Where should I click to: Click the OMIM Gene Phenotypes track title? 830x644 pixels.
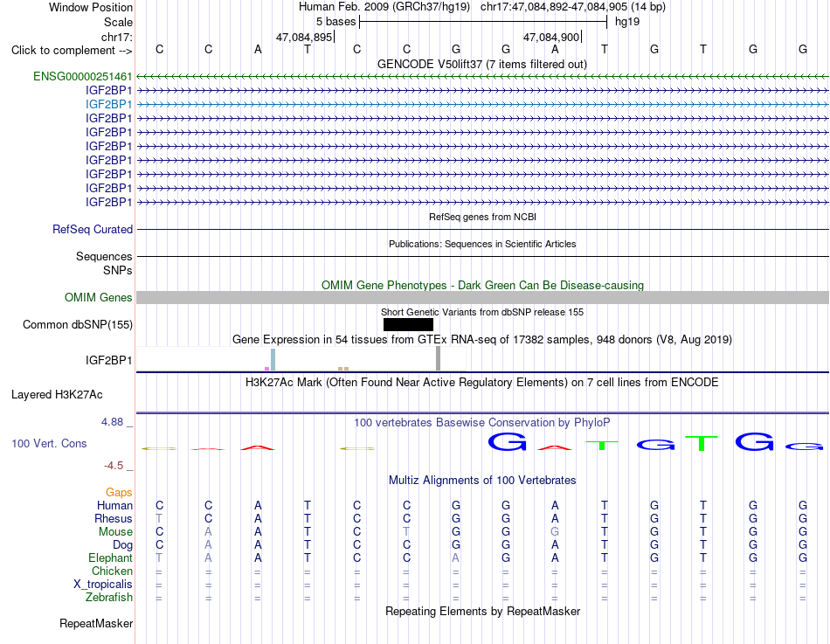(482, 285)
